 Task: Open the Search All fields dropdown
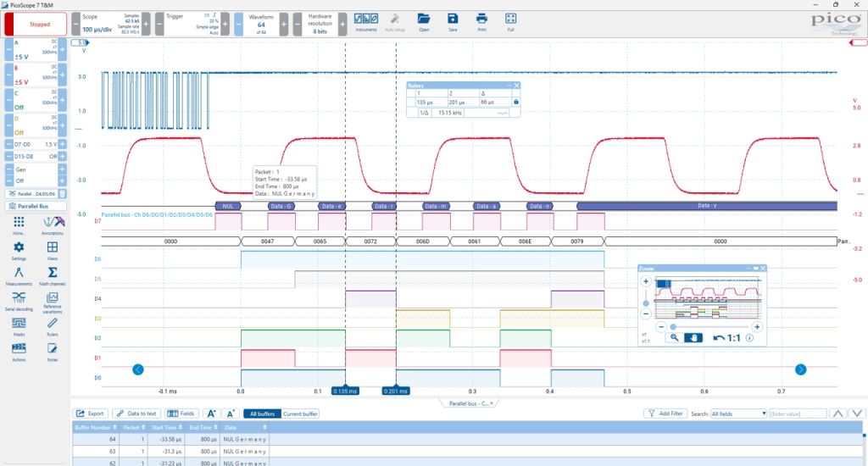tap(738, 414)
